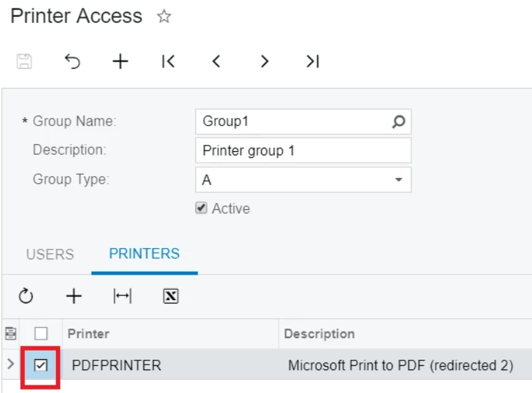Go to the next record

(265, 62)
